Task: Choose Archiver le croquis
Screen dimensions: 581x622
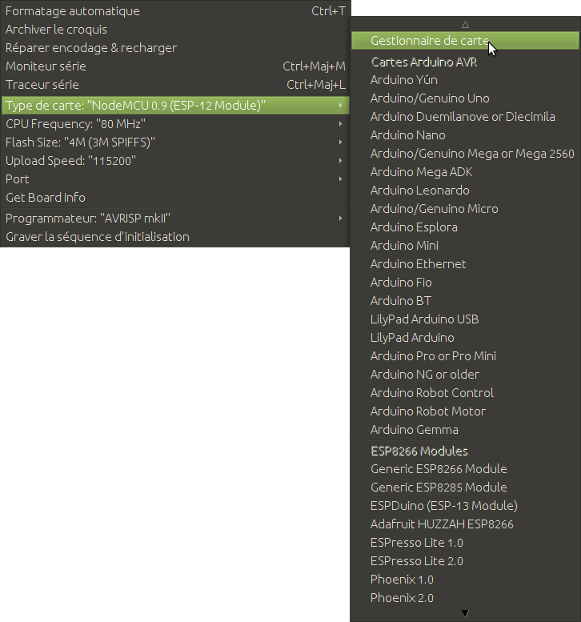Action: pos(175,29)
